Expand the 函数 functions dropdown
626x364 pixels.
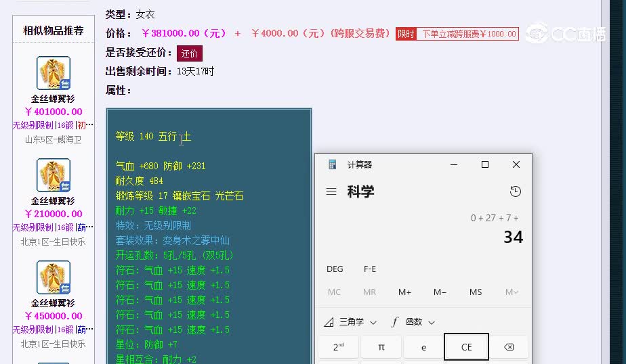(413, 322)
